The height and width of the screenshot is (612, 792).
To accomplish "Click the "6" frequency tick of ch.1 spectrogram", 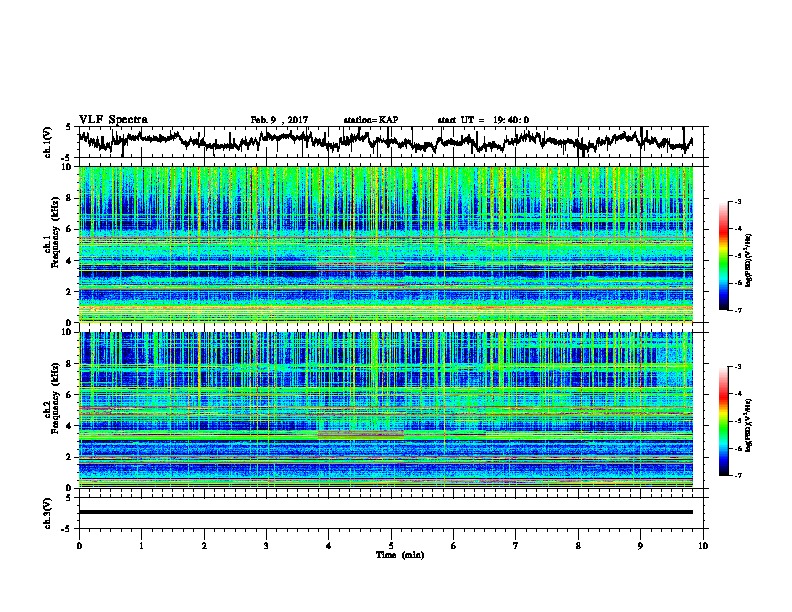I will click(71, 229).
